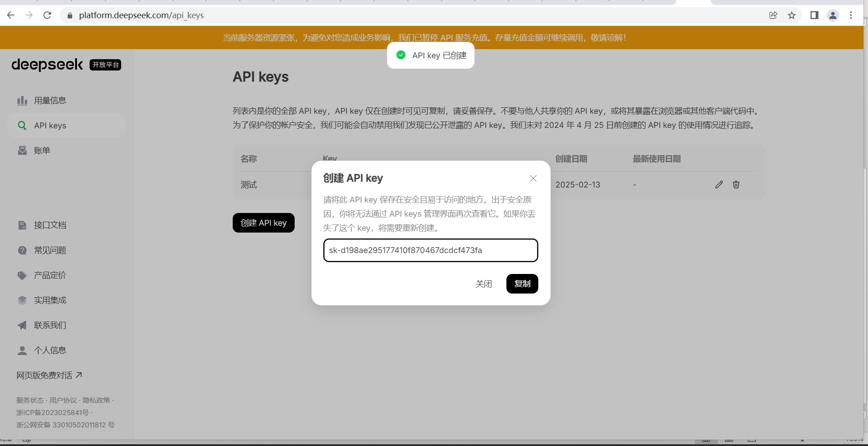Bookmark this page with star icon
The width and height of the screenshot is (868, 446).
(x=792, y=15)
